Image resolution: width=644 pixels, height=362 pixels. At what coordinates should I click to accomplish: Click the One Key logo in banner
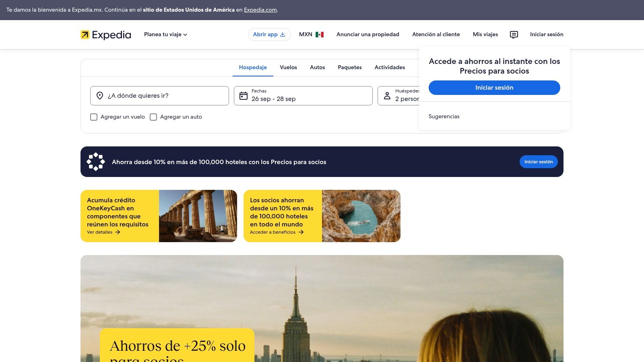click(x=96, y=162)
